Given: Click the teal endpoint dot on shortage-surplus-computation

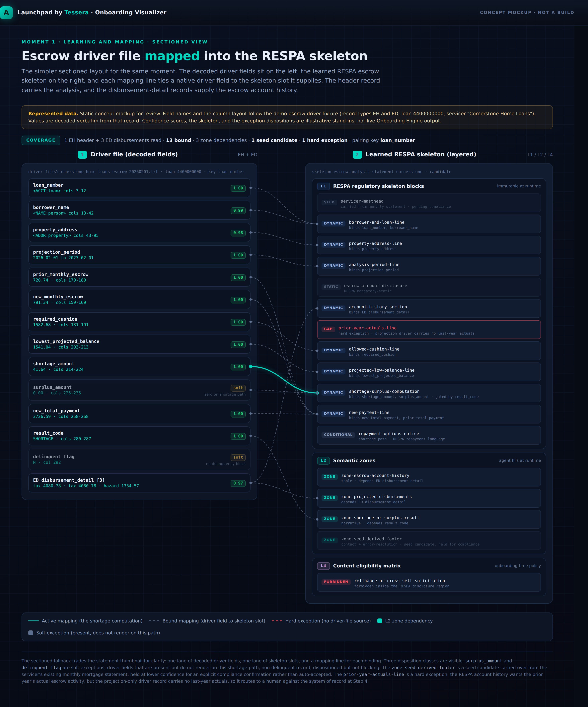Looking at the screenshot, I should pyautogui.click(x=317, y=393).
